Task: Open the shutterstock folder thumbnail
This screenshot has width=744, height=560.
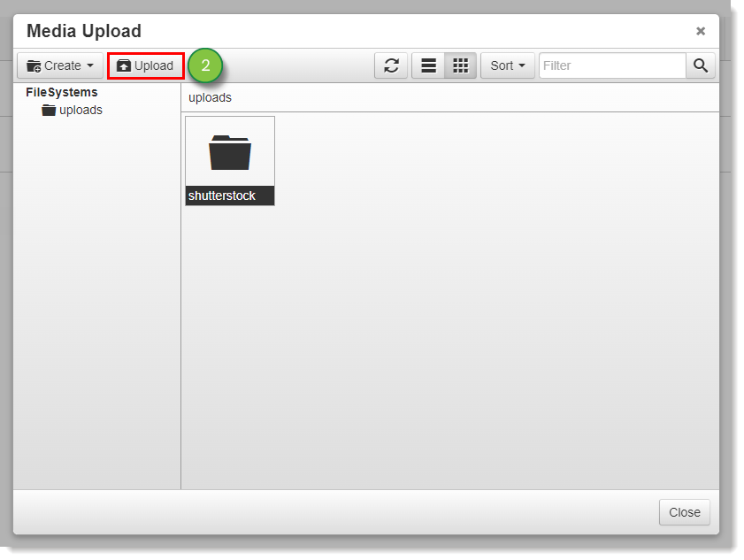Action: (x=230, y=161)
